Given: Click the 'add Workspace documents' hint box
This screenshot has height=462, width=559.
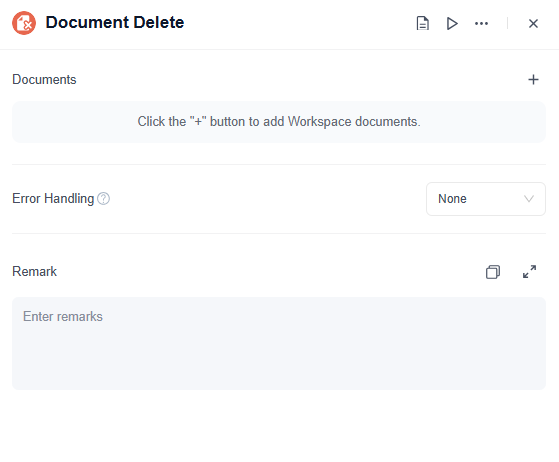Looking at the screenshot, I should 279,122.
